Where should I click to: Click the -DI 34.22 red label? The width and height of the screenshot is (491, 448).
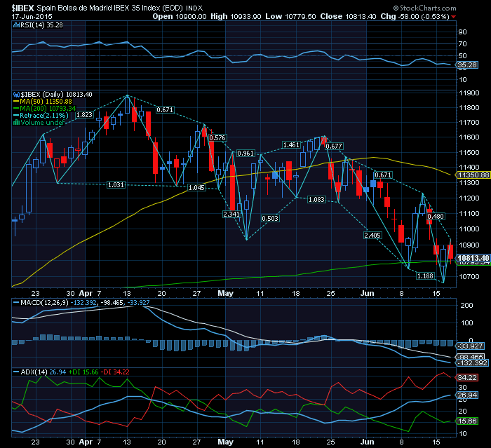click(115, 372)
